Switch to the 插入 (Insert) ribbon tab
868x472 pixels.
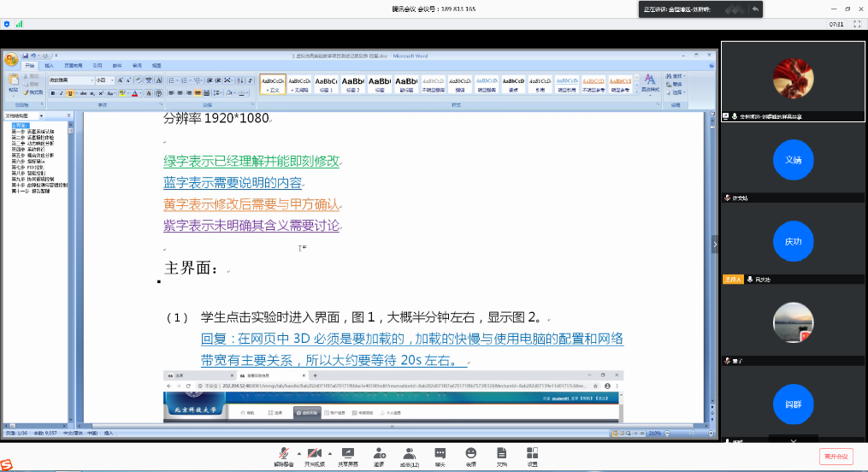coord(49,65)
